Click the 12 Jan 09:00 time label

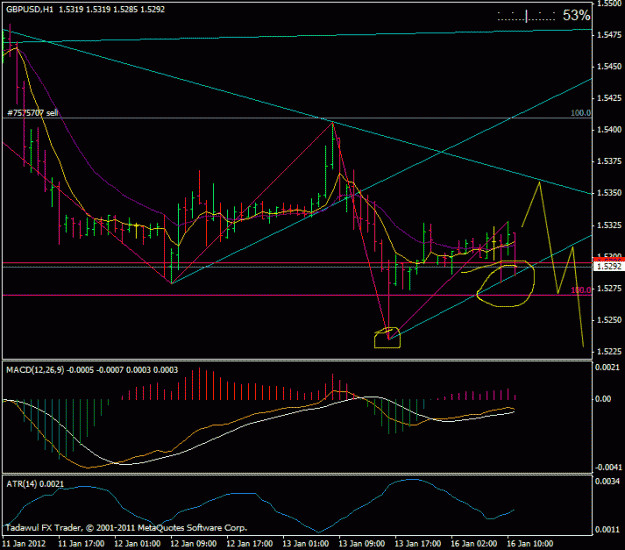(194, 544)
